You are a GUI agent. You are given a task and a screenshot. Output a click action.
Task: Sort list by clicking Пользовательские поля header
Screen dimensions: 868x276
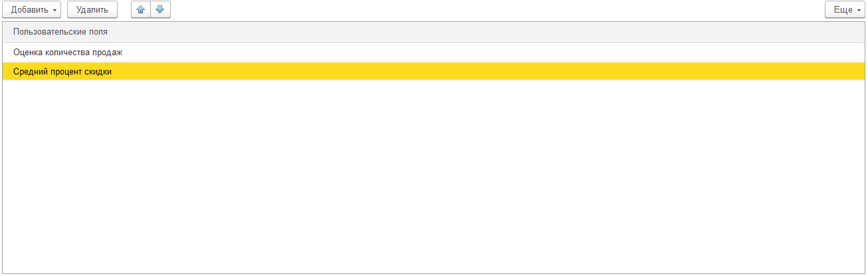(434, 32)
